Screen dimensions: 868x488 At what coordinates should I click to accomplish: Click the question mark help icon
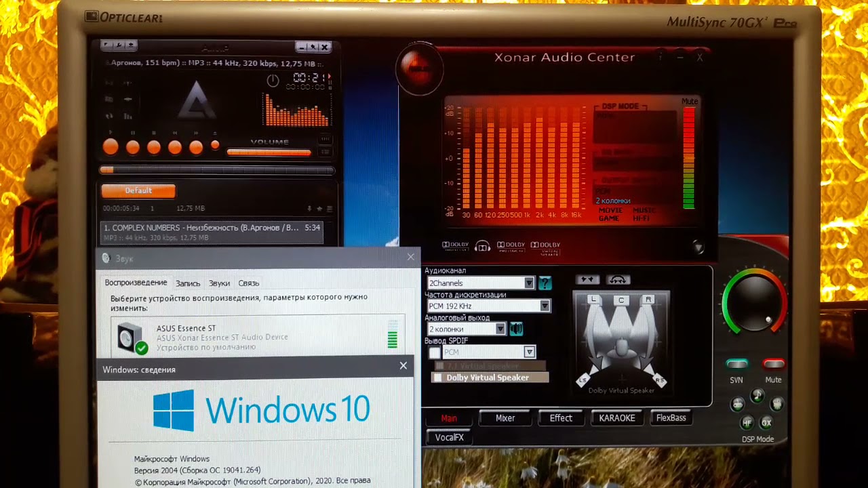(545, 283)
